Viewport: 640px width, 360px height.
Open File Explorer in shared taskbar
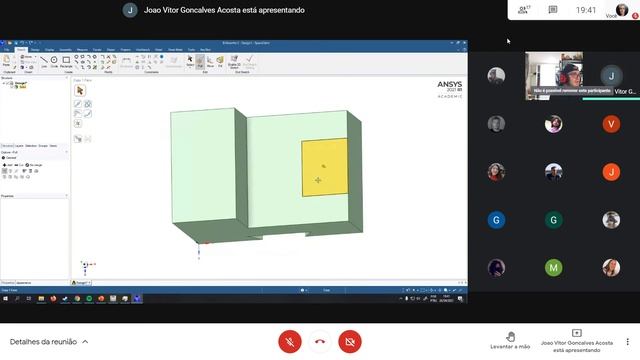41,299
